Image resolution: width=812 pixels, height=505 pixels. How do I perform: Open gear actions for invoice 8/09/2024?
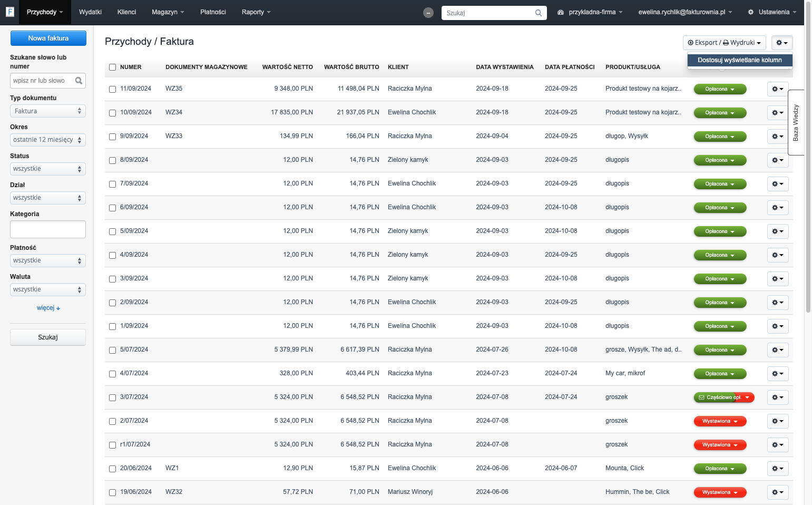click(778, 160)
